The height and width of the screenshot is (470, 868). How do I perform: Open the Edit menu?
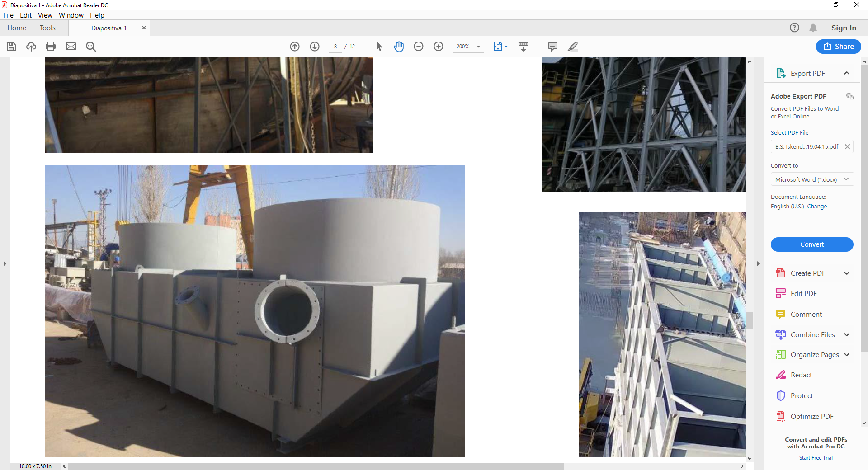(x=26, y=15)
